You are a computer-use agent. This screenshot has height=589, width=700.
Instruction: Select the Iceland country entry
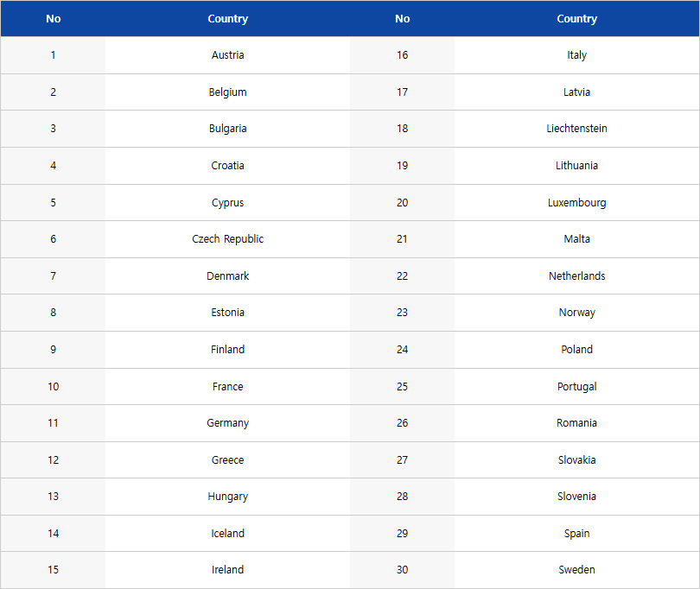tap(227, 534)
